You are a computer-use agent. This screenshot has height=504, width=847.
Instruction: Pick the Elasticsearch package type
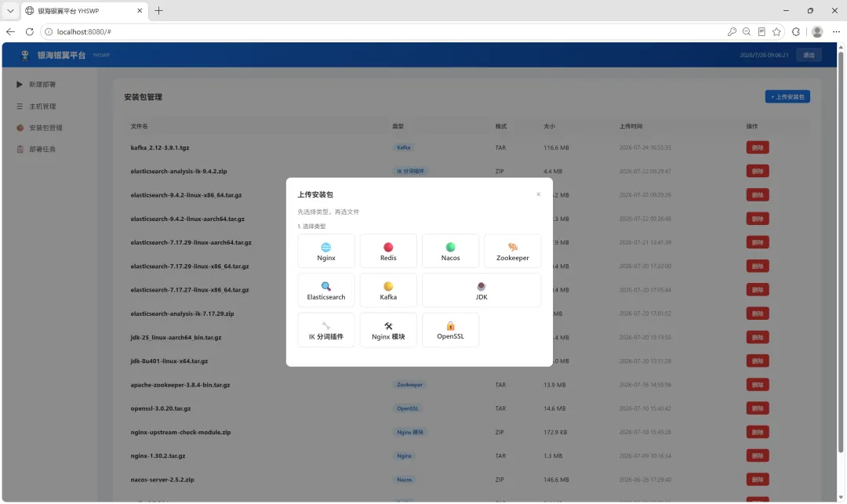325,290
